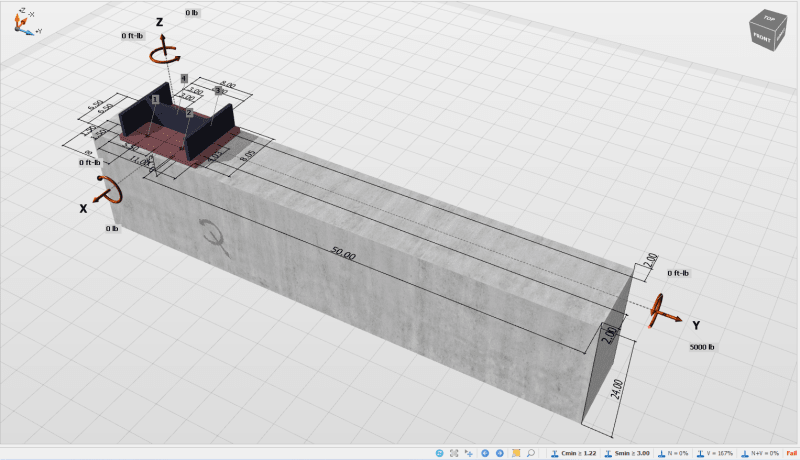Click the 8.00 plate dimension label
Screen dimensions: 800x460
coord(227,84)
